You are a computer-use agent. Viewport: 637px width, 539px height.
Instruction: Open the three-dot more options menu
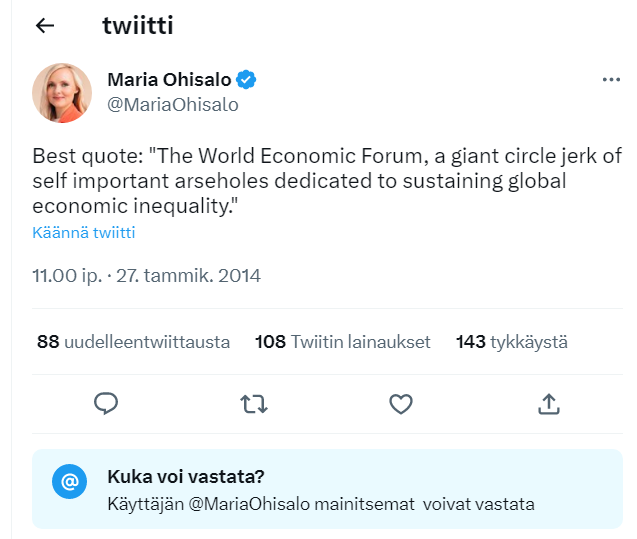tap(611, 80)
